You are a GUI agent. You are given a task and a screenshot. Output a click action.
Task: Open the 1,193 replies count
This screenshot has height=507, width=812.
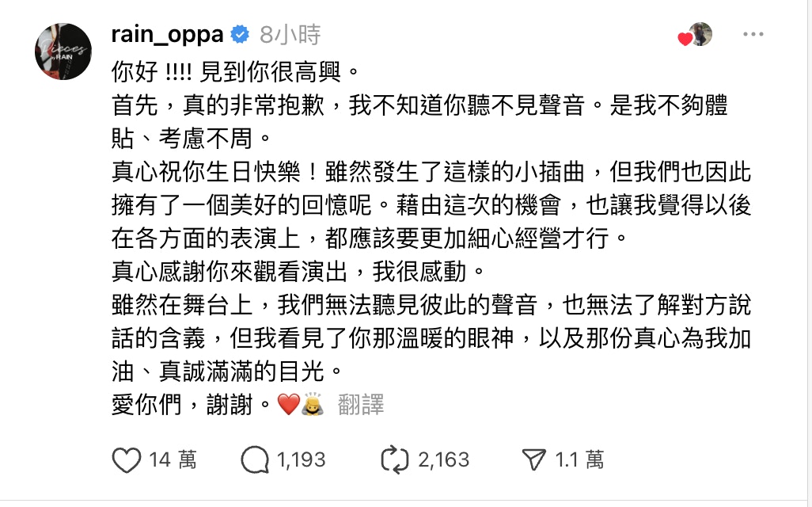302,459
